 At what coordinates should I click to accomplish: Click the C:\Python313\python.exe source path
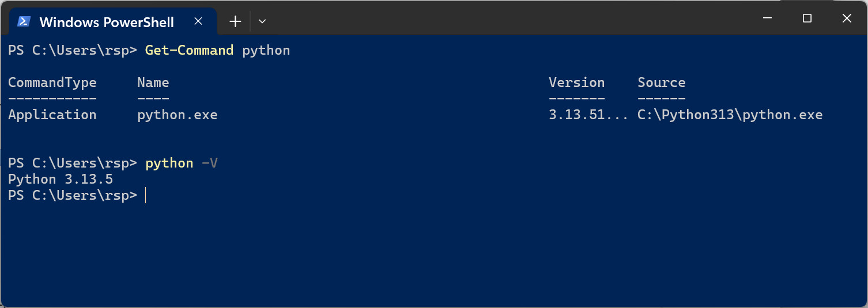coord(730,115)
